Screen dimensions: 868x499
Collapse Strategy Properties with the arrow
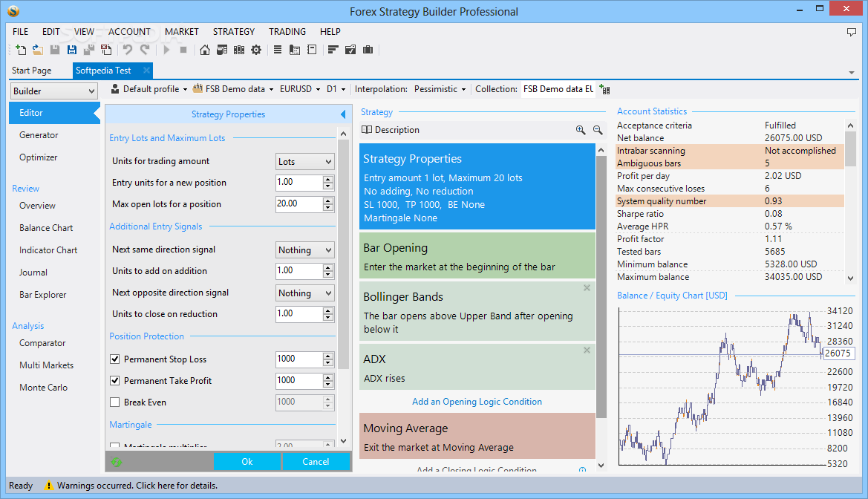click(343, 114)
